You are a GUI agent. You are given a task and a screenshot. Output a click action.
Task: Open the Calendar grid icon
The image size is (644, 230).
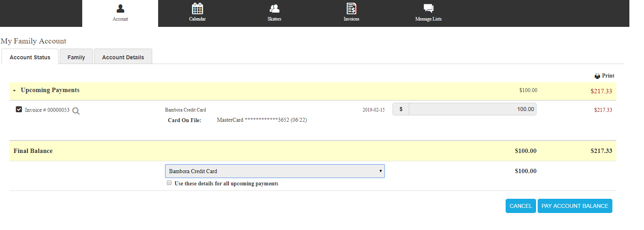pos(197,8)
